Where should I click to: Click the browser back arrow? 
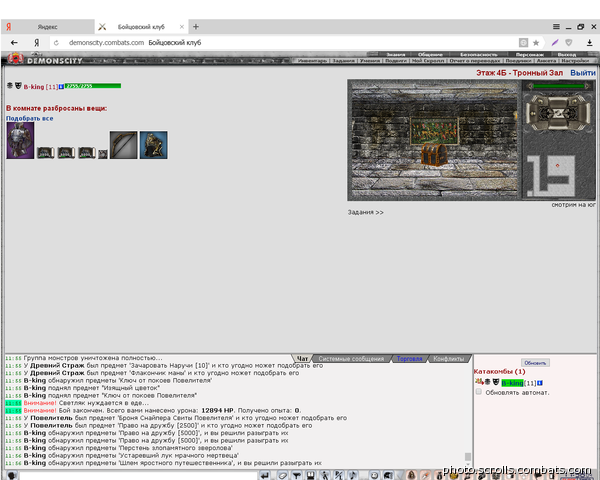tap(14, 42)
